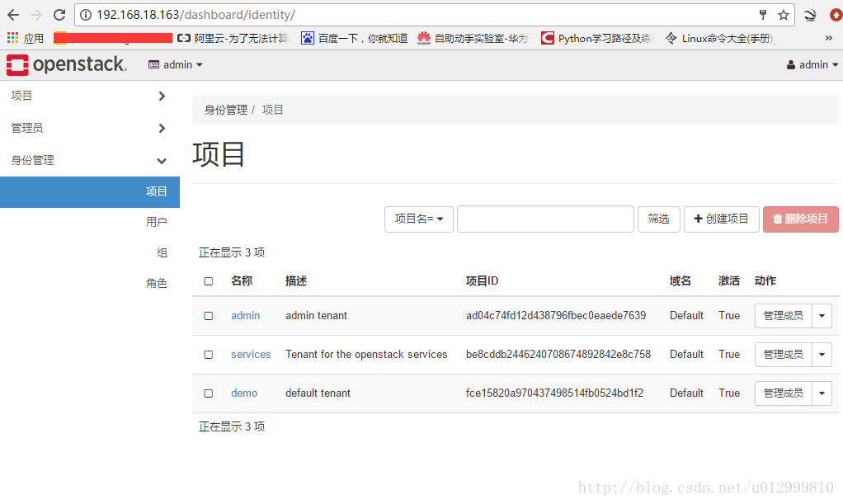Click the browser extension icon beside the star
Viewport: 843px width, 504px height.
810,15
